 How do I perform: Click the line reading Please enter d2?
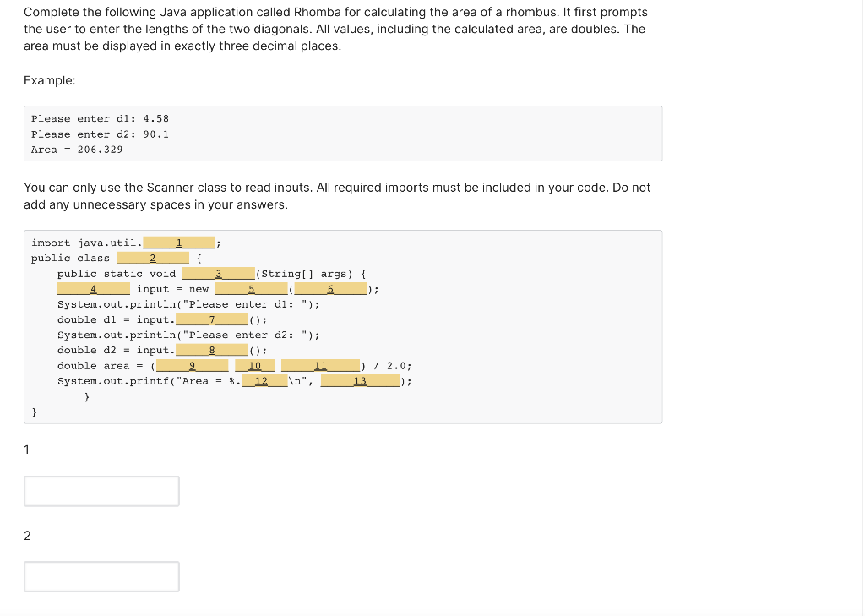coord(100,134)
